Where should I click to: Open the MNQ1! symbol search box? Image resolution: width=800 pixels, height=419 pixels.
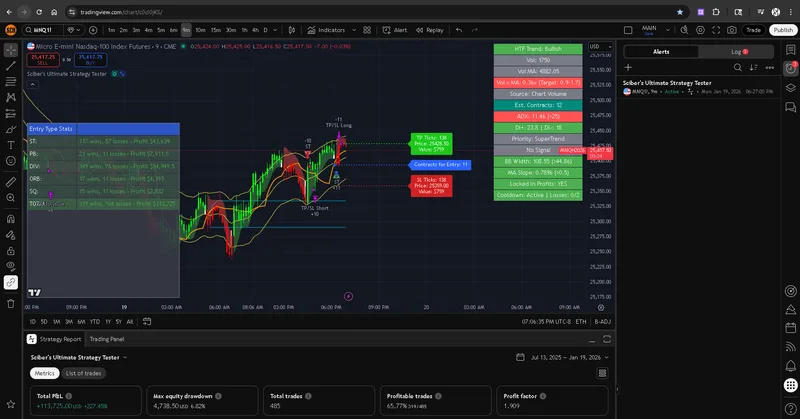[43, 30]
